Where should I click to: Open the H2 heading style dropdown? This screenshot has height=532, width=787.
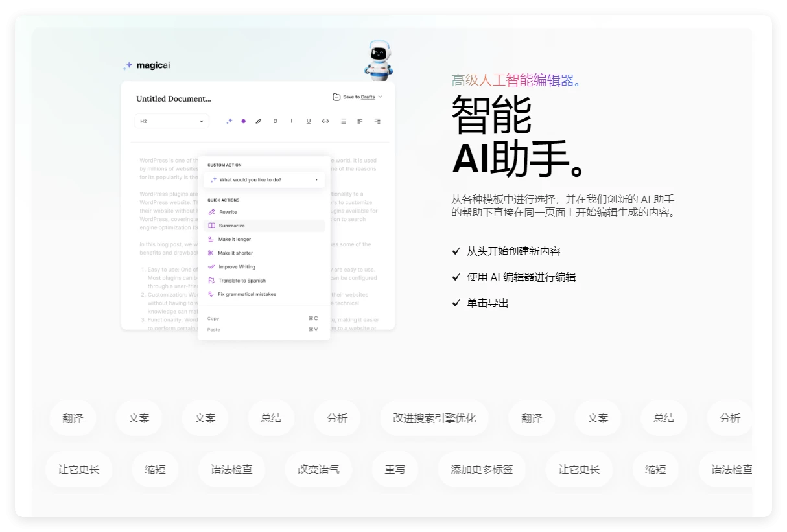tap(172, 121)
